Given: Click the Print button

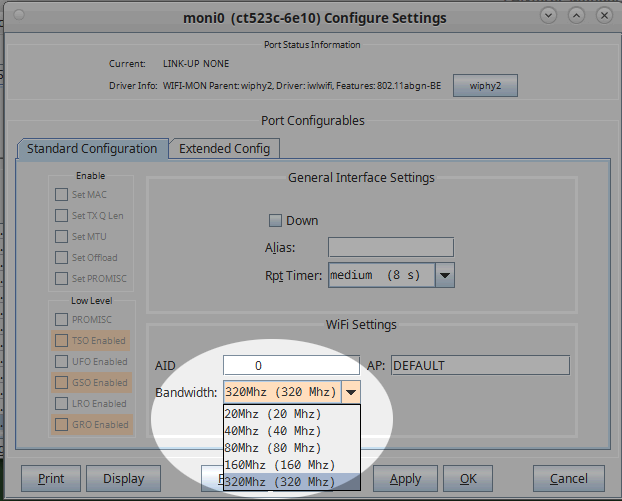Looking at the screenshot, I should (51, 479).
